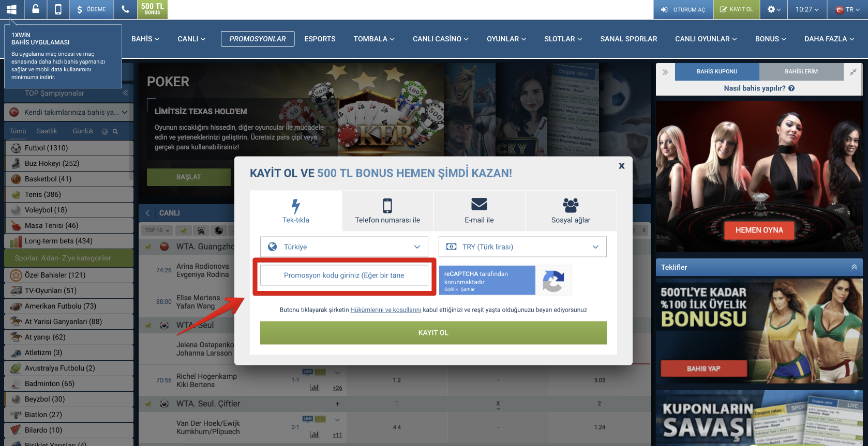Viewport: 868px width, 446px height.
Task: Select Telefon numarası ile tab
Action: point(387,211)
